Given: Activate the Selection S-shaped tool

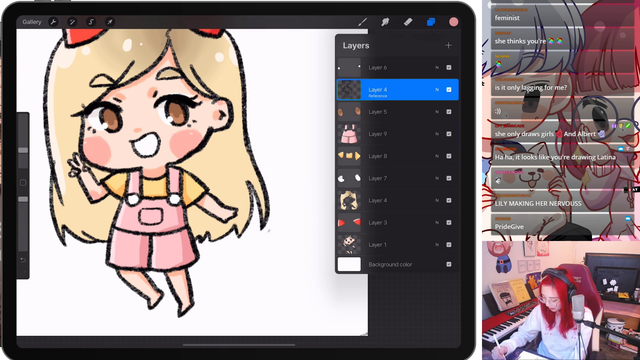Looking at the screenshot, I should (91, 22).
